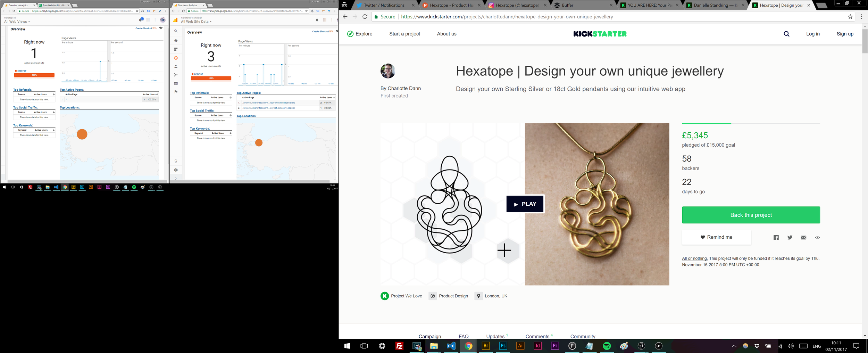Open the Discover lightbulb icon in Analytics sidebar
Viewport: 868px width, 353px height.
coord(176,161)
